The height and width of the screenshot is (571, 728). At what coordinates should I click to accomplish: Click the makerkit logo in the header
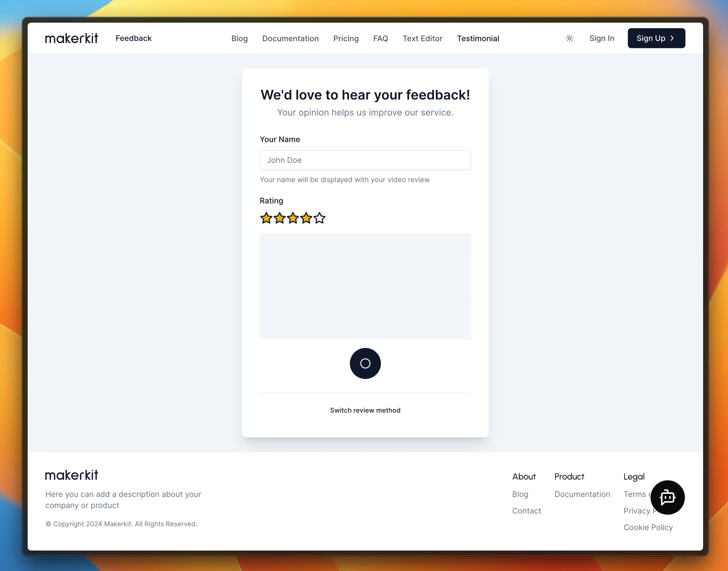click(x=71, y=38)
